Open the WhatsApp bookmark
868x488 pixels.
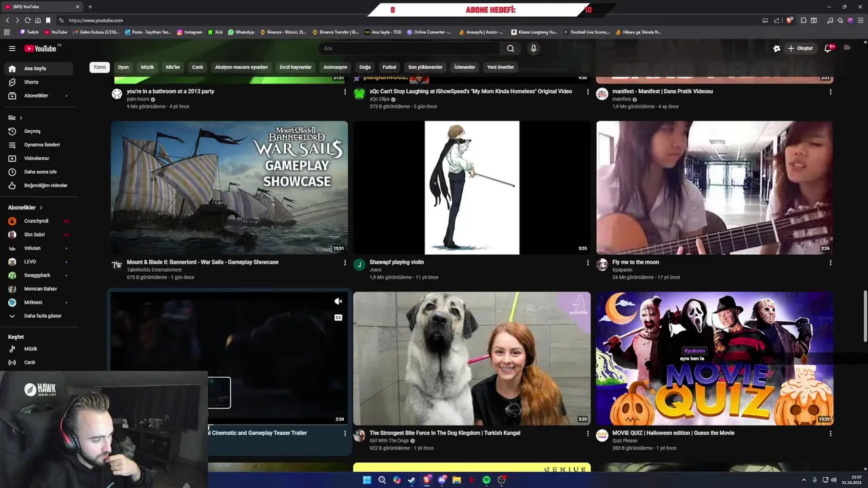pos(241,32)
